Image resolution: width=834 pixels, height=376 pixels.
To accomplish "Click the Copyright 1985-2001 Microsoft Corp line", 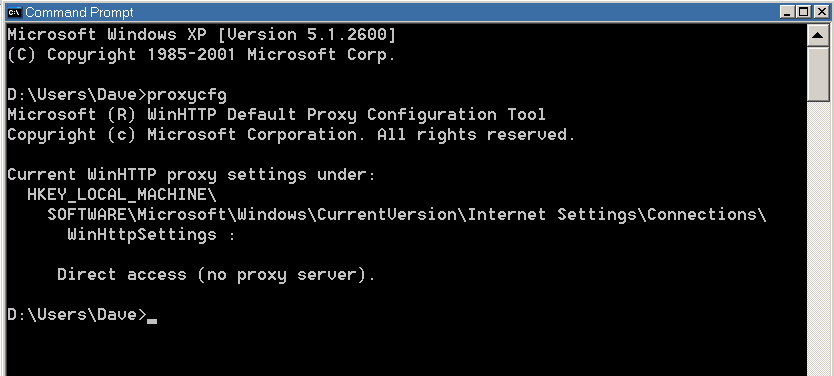I will pos(202,55).
